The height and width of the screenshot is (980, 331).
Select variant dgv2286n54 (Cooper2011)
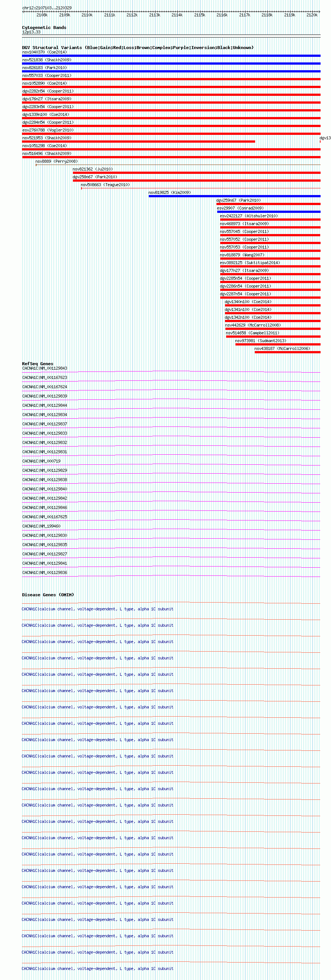tap(246, 286)
